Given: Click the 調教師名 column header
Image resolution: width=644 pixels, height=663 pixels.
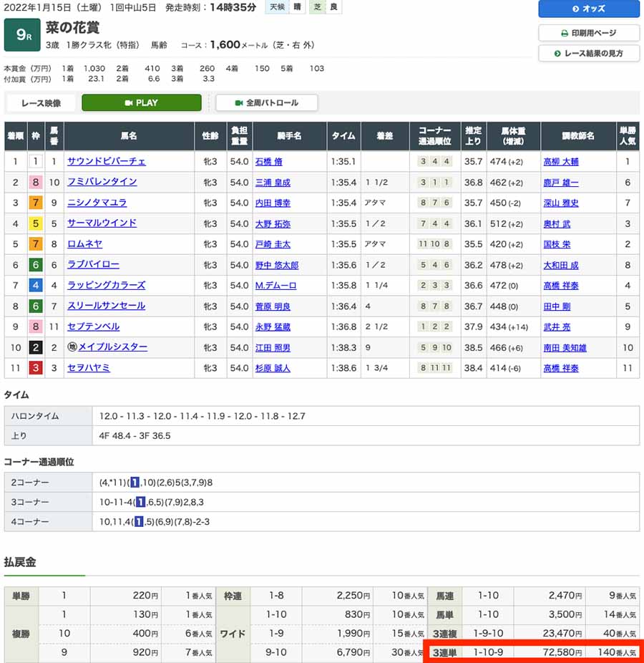Looking at the screenshot, I should [x=578, y=136].
